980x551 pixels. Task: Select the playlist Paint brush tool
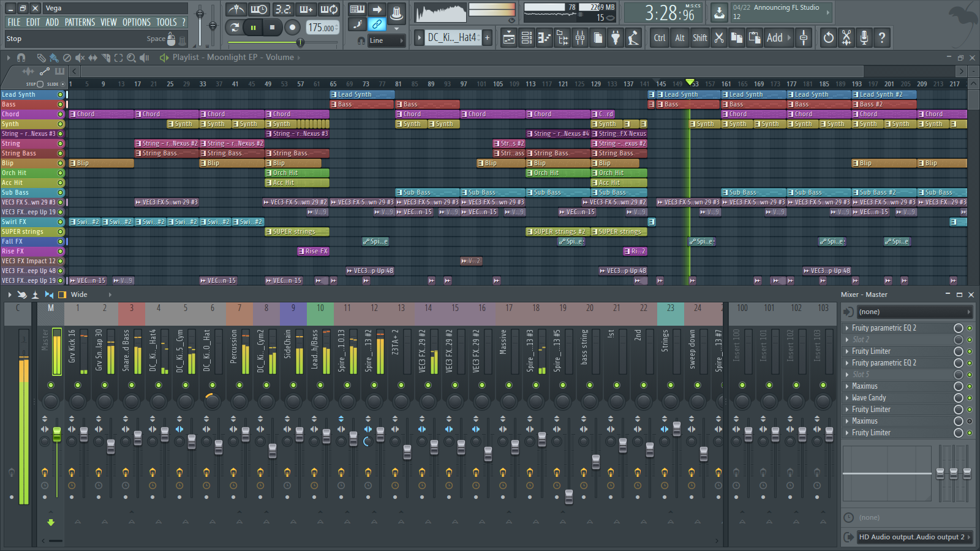pos(54,58)
